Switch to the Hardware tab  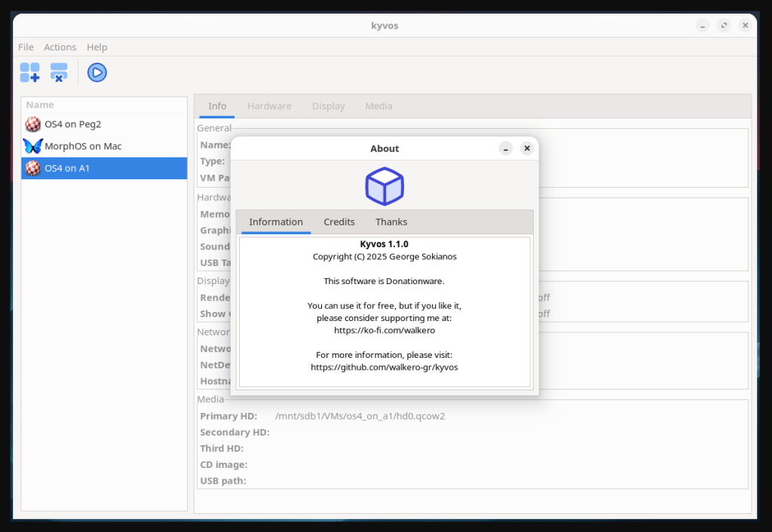tap(269, 106)
